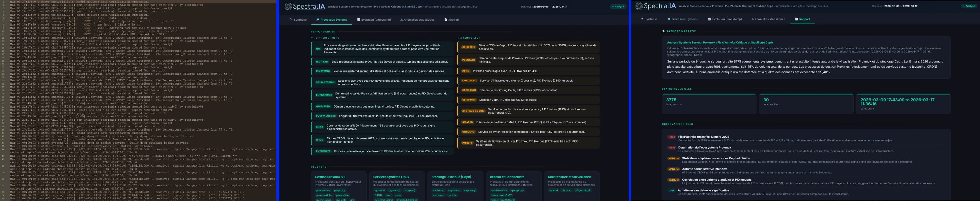This screenshot has width=980, height=201.
Task: Open Anomalies statistiques tab in Rapport view
Action: (x=768, y=19)
